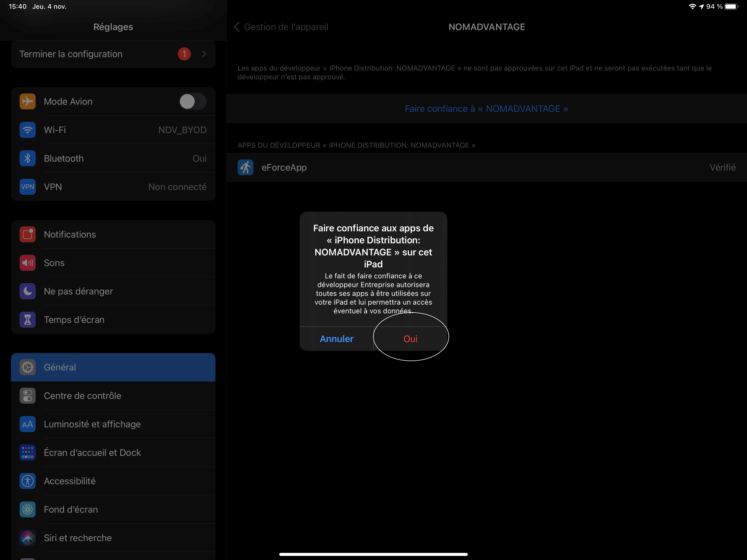Tap the Siri et recherche icon

28,538
